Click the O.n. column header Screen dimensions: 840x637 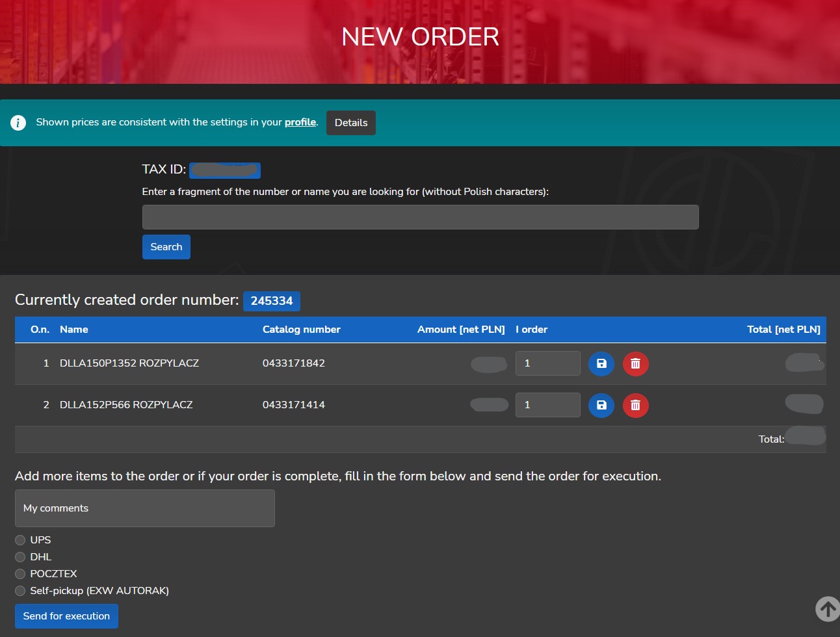(x=40, y=330)
